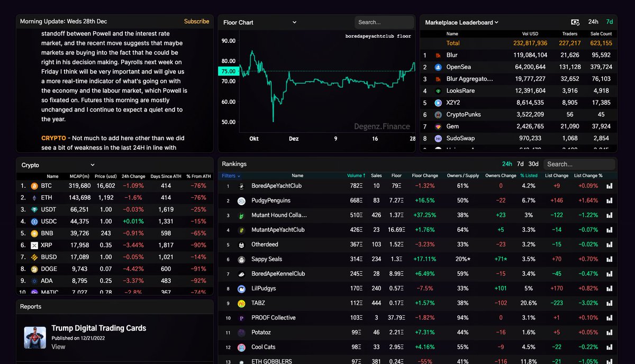View the Trump Digital Trading Cards report

coord(58,347)
